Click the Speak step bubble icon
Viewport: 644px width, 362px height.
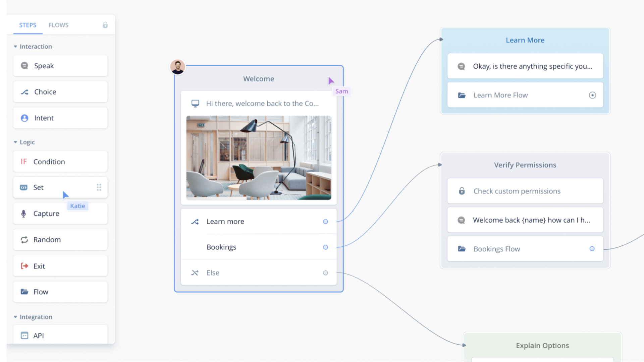coord(24,66)
